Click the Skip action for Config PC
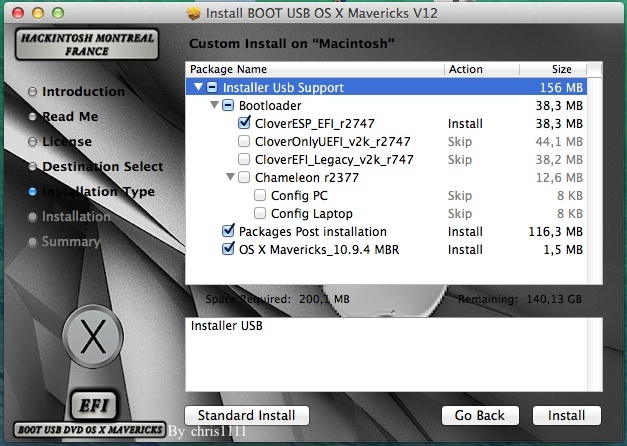This screenshot has height=446, width=627. 460,196
